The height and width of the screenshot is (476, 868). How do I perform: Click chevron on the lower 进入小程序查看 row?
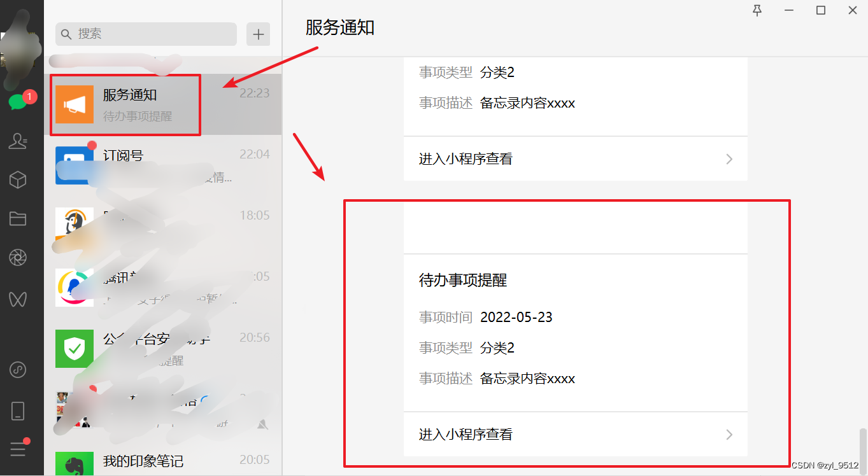[730, 435]
